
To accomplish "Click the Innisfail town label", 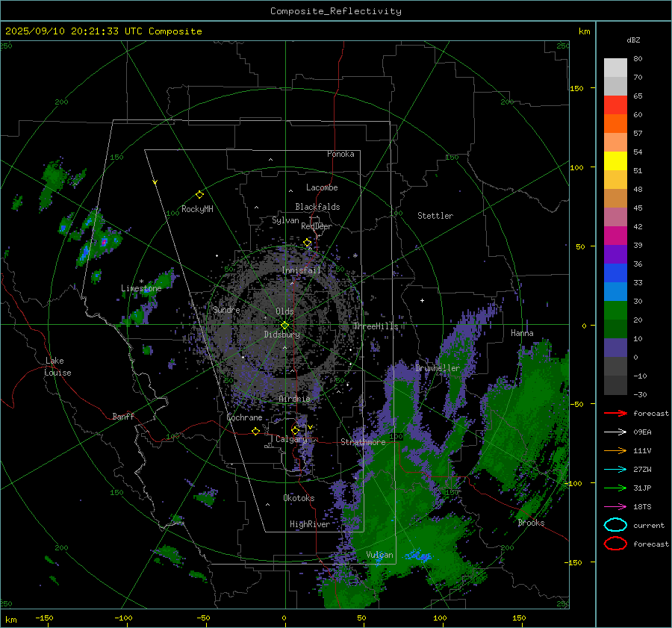I will pyautogui.click(x=301, y=270).
